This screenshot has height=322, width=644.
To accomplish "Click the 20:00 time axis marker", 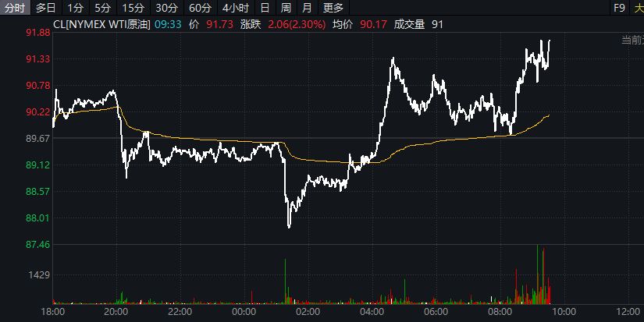I will pos(116,312).
